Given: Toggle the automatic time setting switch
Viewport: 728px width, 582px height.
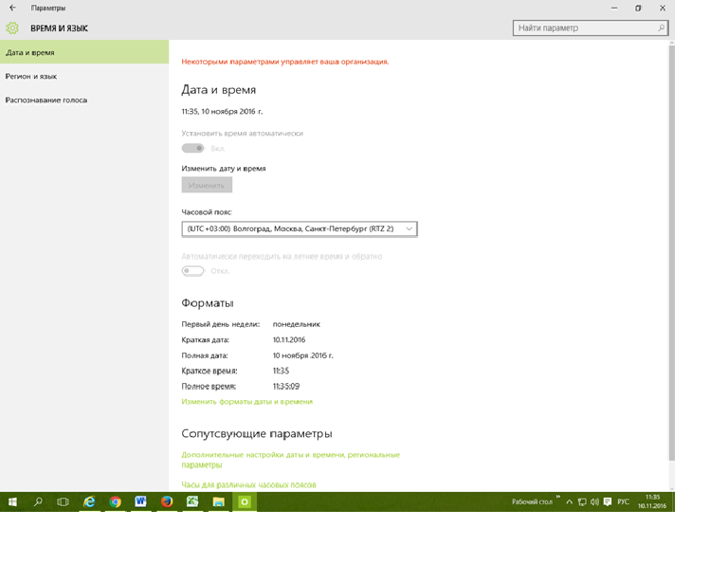Looking at the screenshot, I should (x=192, y=148).
